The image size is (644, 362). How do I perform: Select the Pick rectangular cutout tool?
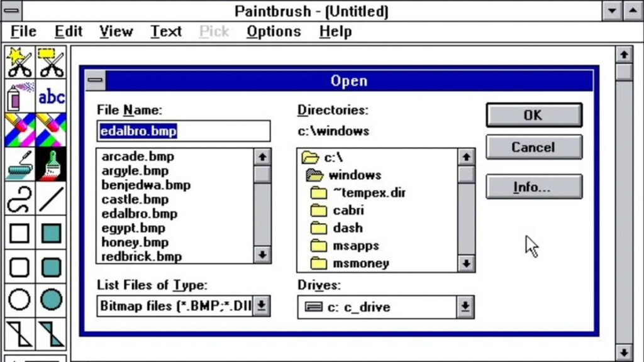point(51,62)
